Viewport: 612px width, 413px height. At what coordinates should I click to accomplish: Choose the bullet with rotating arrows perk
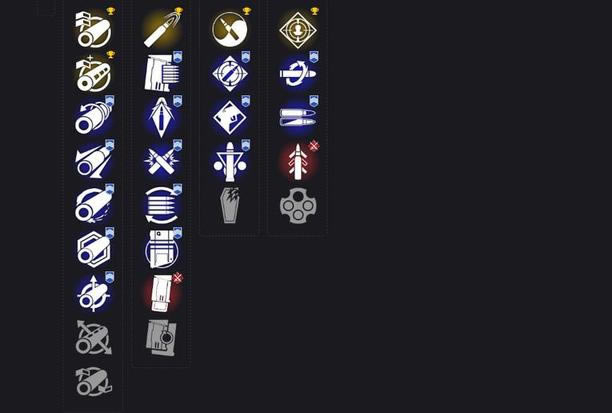point(298,73)
